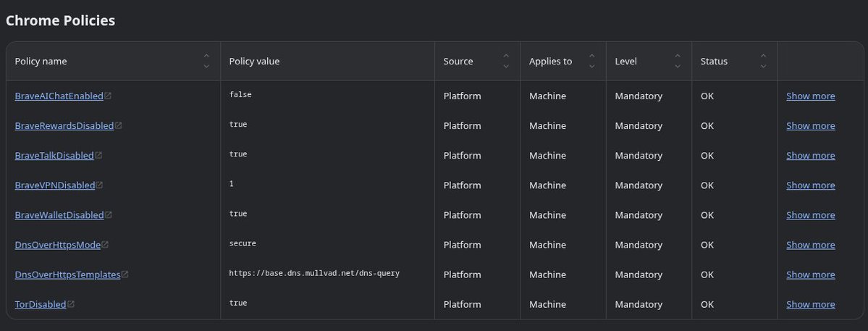Click 'Mandatory' level in DnsOverHttpsTemplates row

639,275
